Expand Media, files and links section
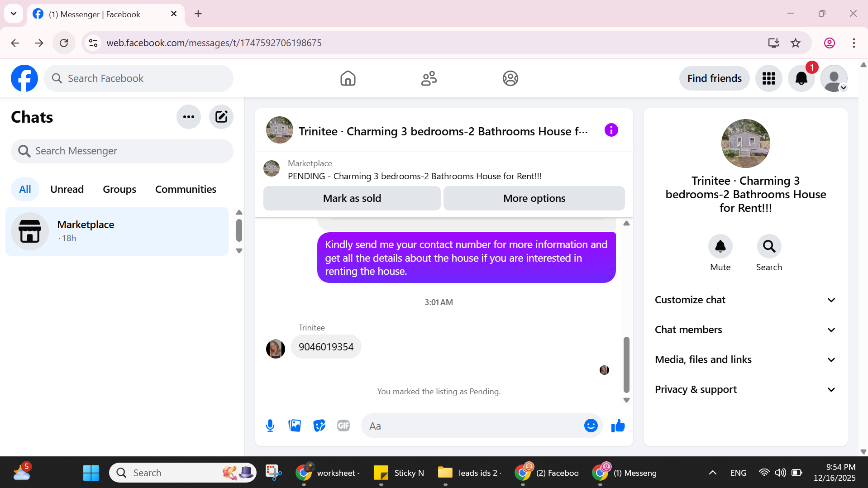868x488 pixels. [x=745, y=359]
